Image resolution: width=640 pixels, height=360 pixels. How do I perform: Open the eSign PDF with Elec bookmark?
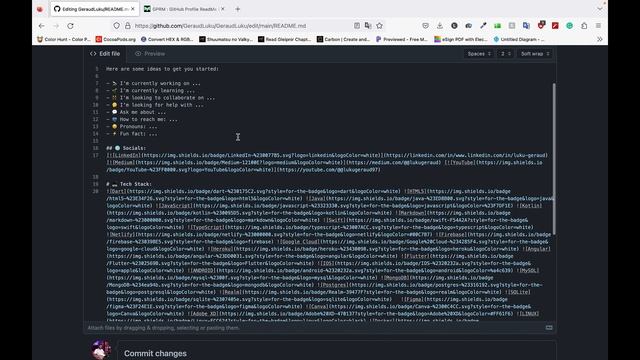(x=461, y=39)
